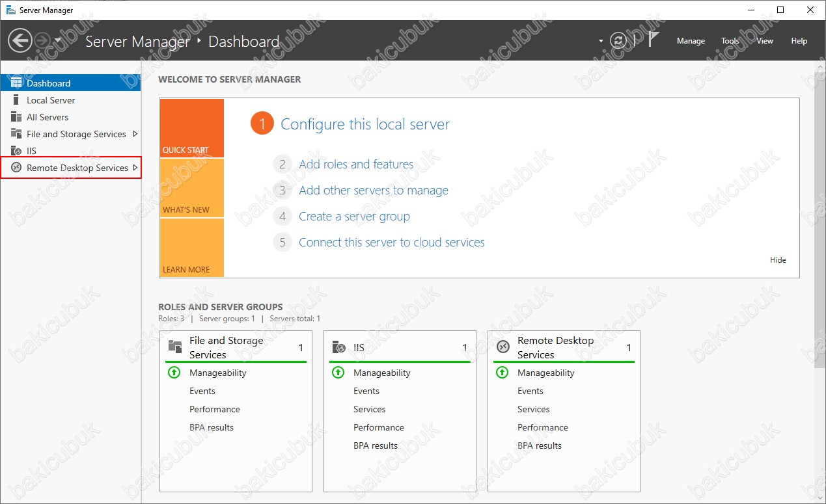Viewport: 826px width, 504px height.
Task: Open File and Storage Services tile title
Action: pos(227,347)
